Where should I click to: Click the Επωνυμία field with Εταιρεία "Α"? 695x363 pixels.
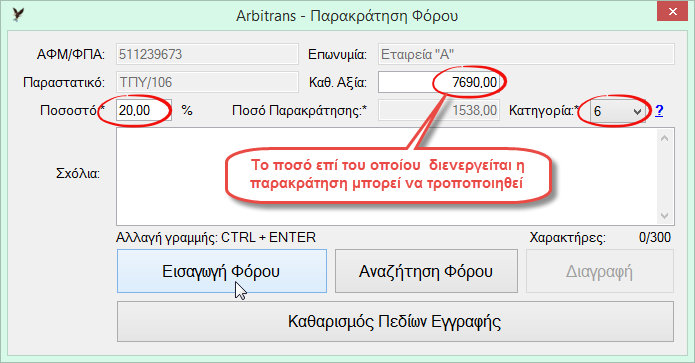point(526,54)
